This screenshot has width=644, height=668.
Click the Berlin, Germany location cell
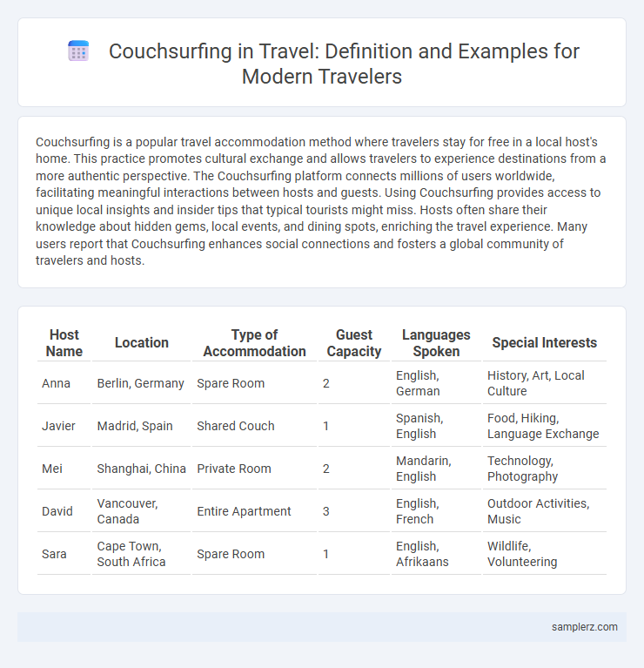tap(140, 383)
